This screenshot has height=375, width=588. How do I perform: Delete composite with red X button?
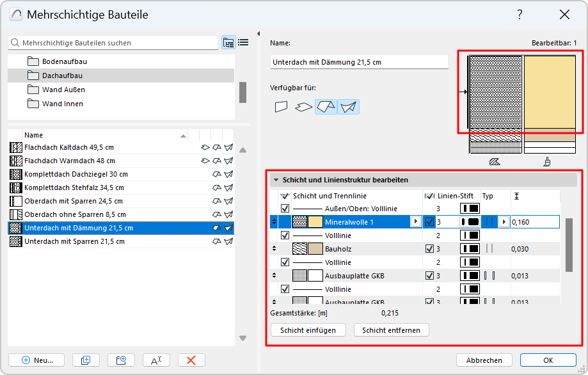pyautogui.click(x=191, y=360)
